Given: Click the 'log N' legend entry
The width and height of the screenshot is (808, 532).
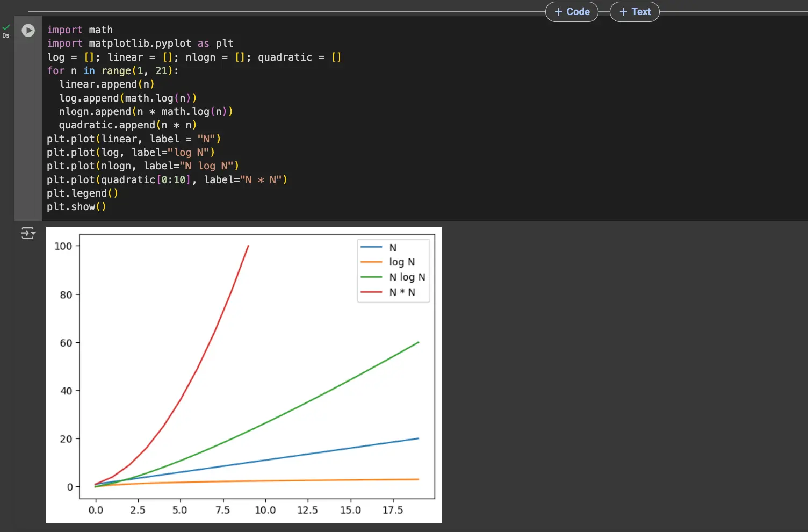Looking at the screenshot, I should click(x=388, y=262).
